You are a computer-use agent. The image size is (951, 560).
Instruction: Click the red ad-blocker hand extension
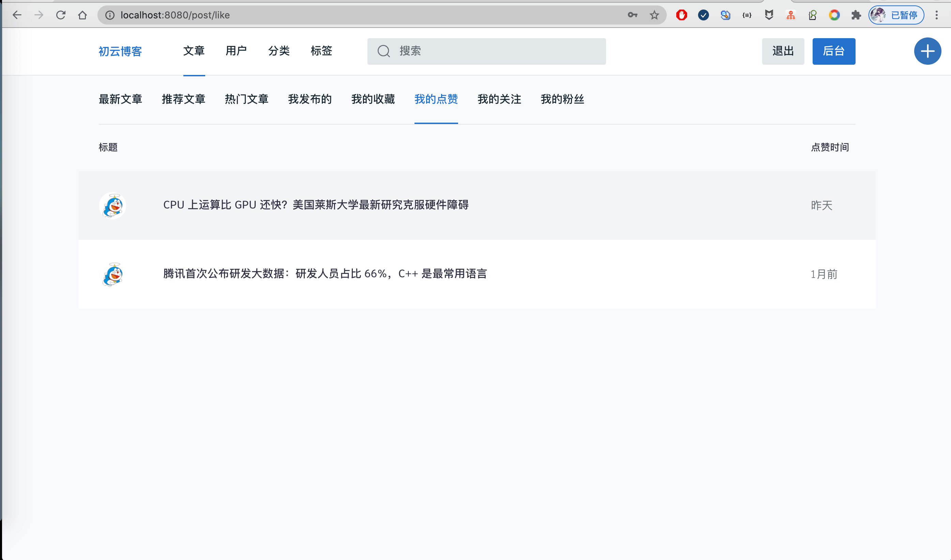pyautogui.click(x=681, y=15)
